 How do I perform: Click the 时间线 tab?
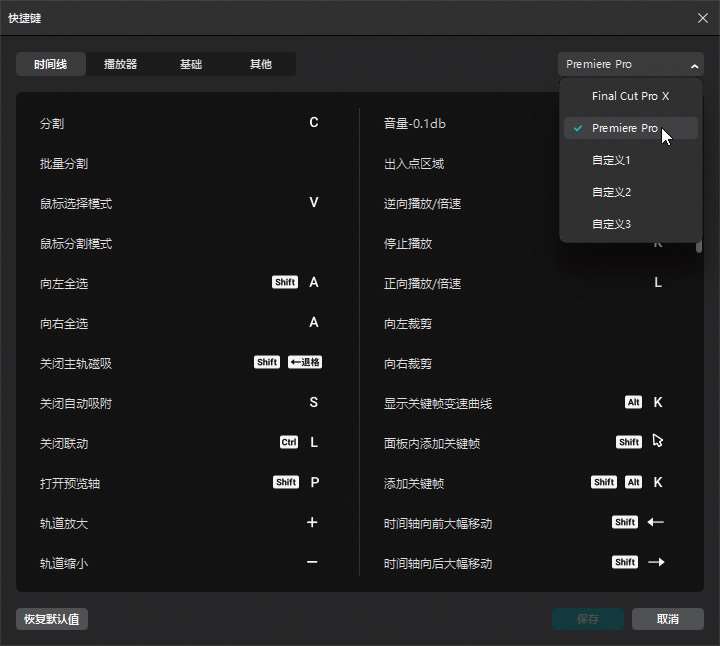(50, 64)
